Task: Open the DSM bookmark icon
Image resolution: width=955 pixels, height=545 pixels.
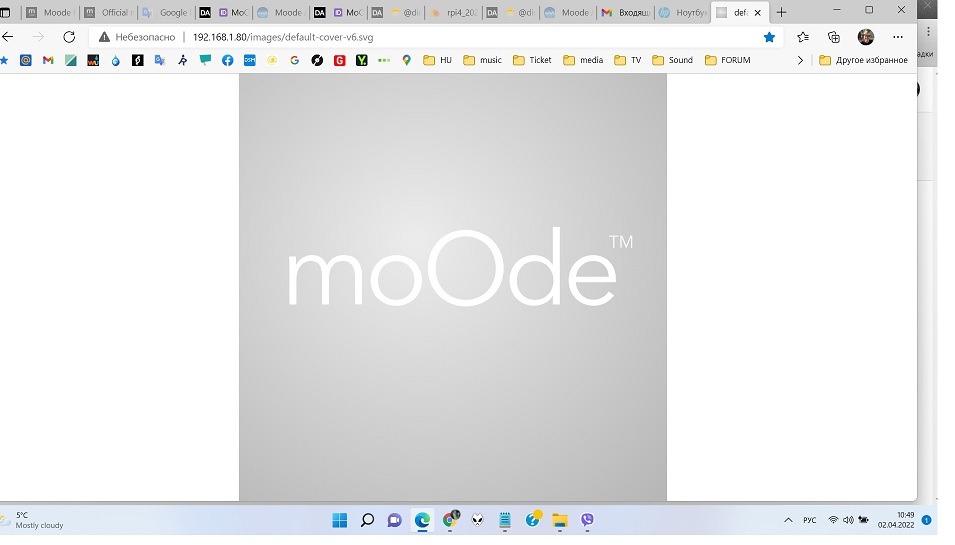Action: (x=250, y=60)
